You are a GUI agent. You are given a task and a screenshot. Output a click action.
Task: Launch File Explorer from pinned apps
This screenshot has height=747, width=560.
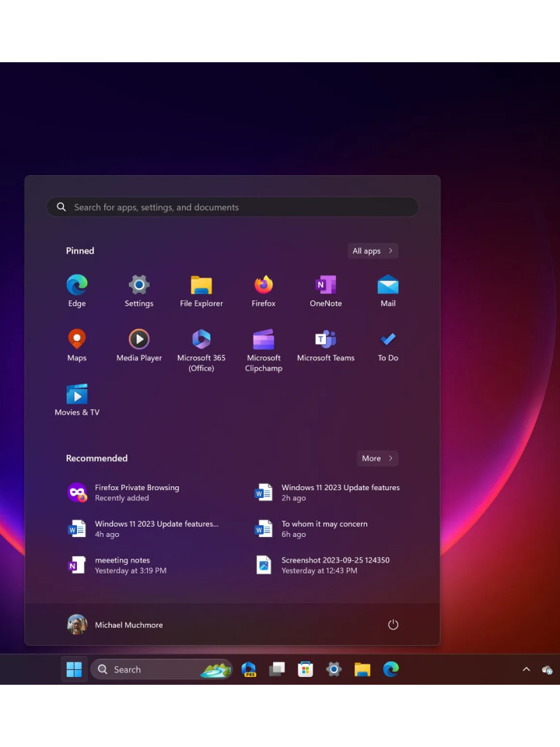[201, 290]
